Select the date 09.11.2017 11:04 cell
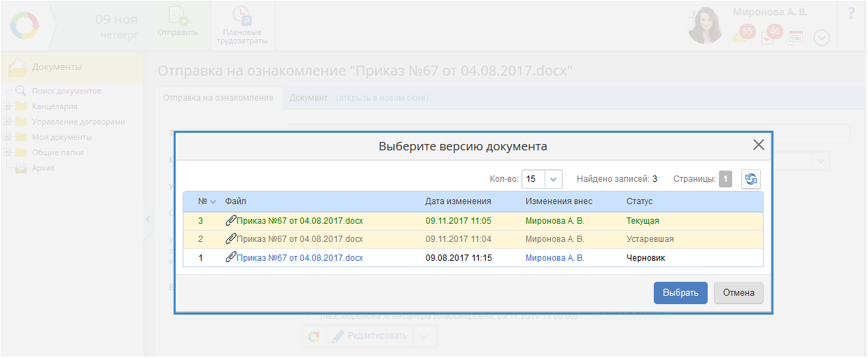Image resolution: width=868 pixels, height=358 pixels. [x=458, y=239]
